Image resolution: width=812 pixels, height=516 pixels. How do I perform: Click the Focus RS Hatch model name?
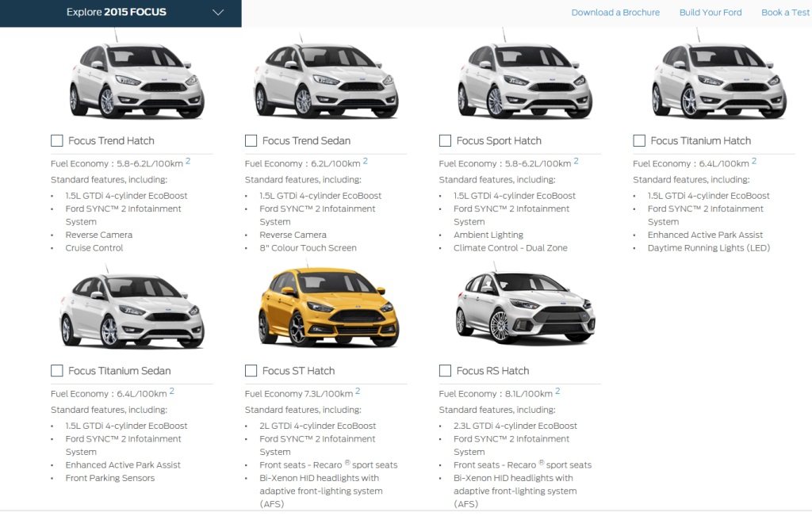492,371
